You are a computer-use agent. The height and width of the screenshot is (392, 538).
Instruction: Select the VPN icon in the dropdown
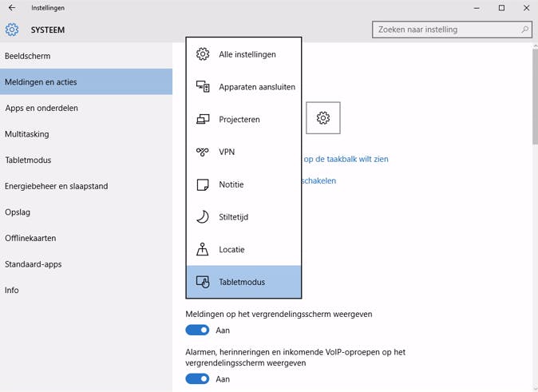pos(203,152)
